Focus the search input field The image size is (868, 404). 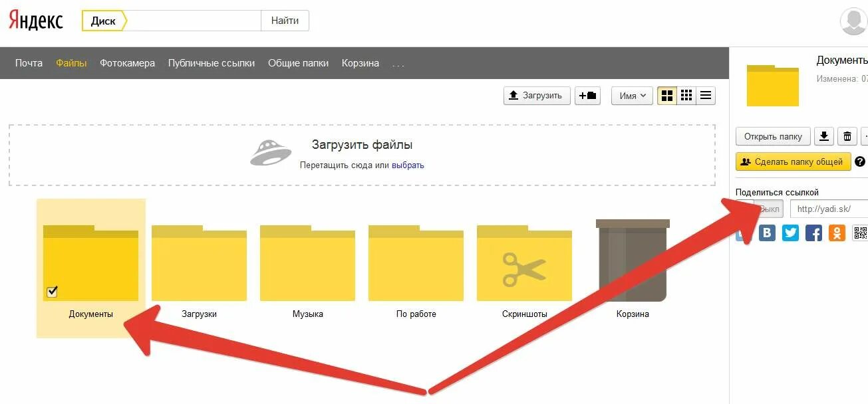point(194,21)
